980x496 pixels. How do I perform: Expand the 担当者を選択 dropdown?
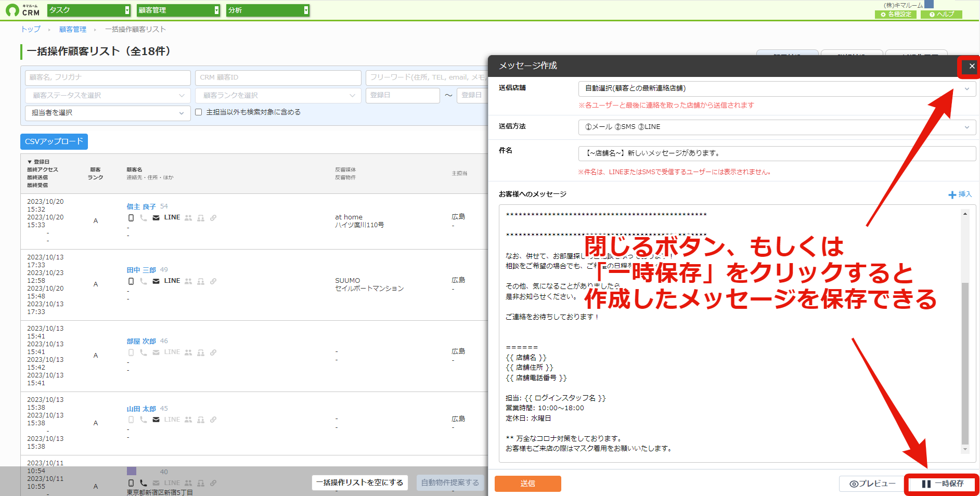pyautogui.click(x=108, y=113)
